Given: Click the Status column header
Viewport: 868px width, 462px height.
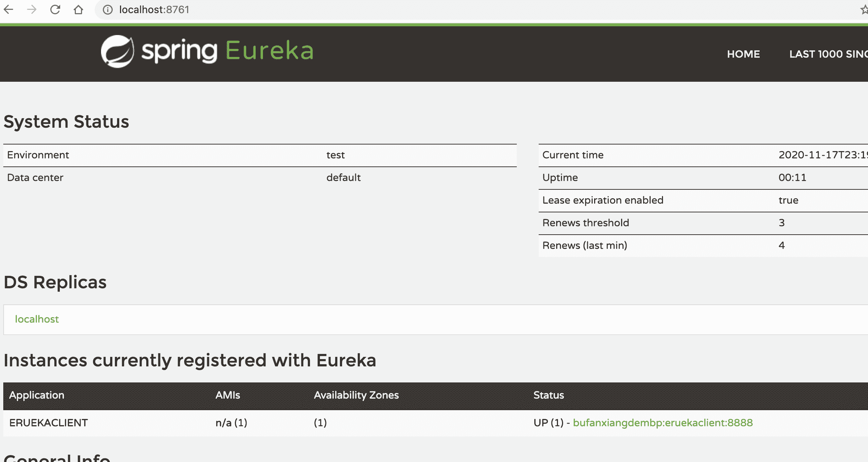Looking at the screenshot, I should [549, 395].
